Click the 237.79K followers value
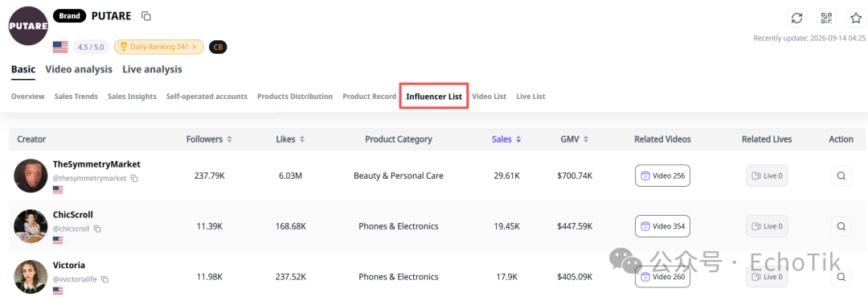 click(x=209, y=175)
